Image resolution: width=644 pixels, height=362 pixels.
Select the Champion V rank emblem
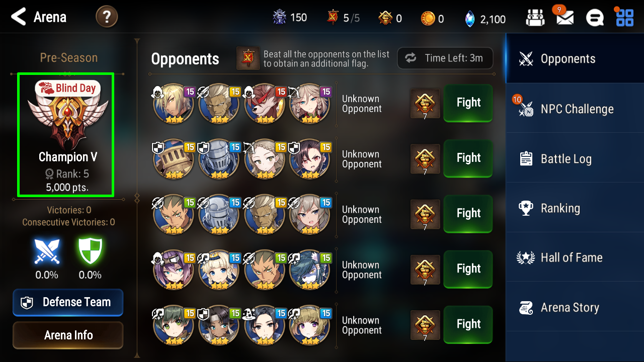pyautogui.click(x=67, y=122)
